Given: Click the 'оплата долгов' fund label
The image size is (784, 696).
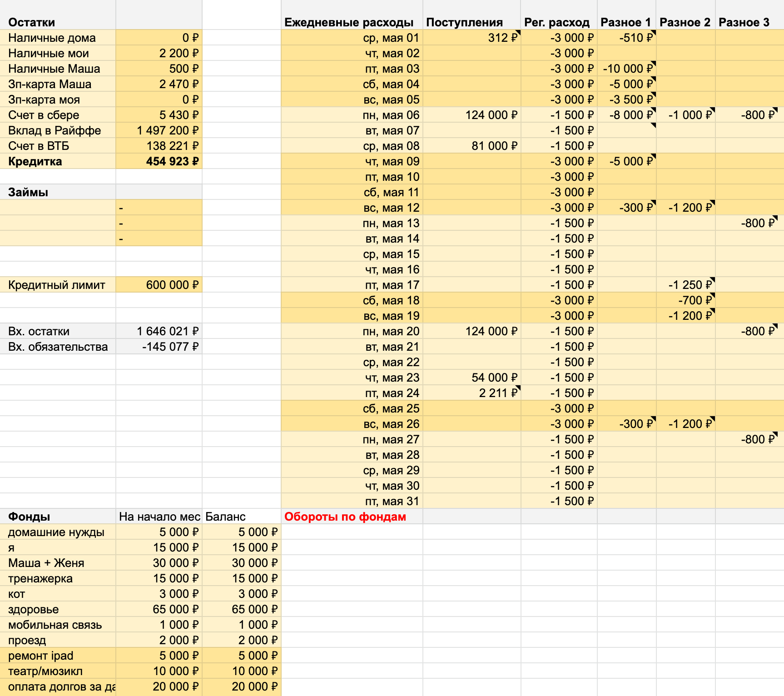Looking at the screenshot, I should 58,686.
